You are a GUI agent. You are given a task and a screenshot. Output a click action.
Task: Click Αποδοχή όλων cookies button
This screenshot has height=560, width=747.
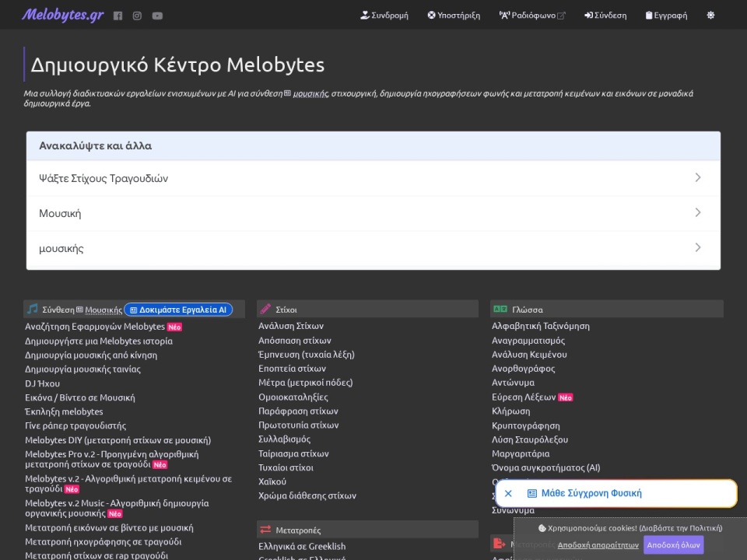pyautogui.click(x=673, y=544)
